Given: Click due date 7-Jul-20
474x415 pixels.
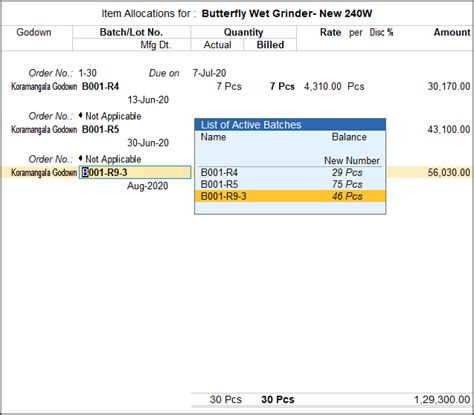Looking at the screenshot, I should [x=209, y=73].
